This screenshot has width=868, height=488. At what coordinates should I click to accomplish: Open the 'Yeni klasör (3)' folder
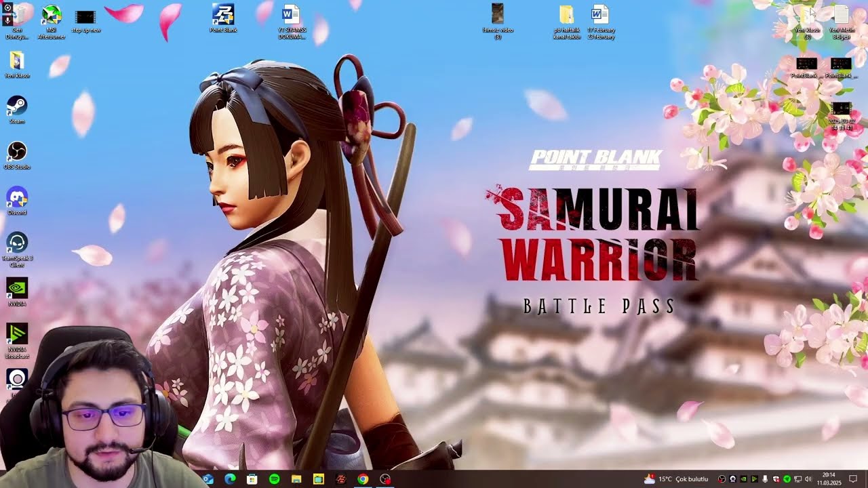tap(807, 22)
